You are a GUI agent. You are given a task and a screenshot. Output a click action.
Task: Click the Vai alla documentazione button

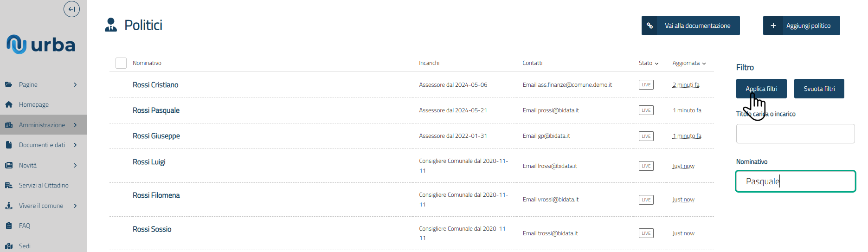pyautogui.click(x=691, y=26)
